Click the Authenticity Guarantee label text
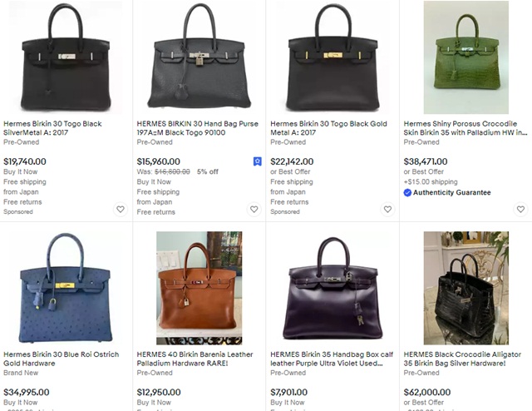Viewport: 532px width, 411px height. coord(451,192)
